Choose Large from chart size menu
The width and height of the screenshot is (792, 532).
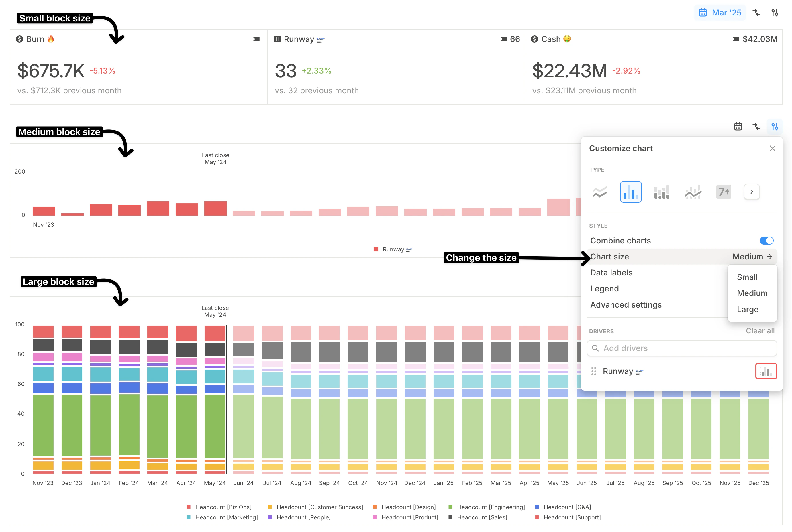[747, 310]
